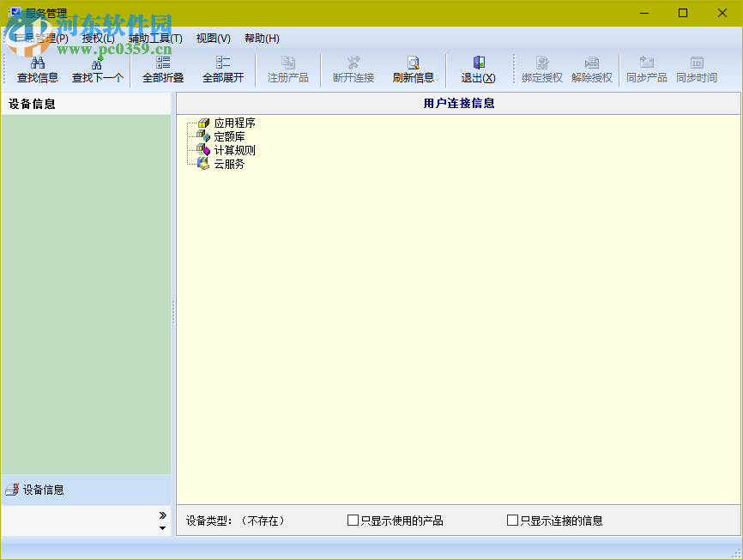Image resolution: width=743 pixels, height=560 pixels.
Task: Minimize the 服务管理 window
Action: pyautogui.click(x=644, y=13)
